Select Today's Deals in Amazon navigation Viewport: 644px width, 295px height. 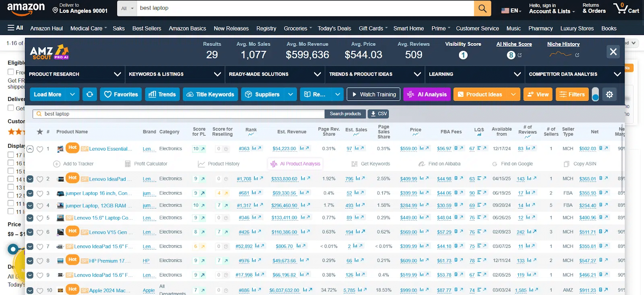coord(334,29)
